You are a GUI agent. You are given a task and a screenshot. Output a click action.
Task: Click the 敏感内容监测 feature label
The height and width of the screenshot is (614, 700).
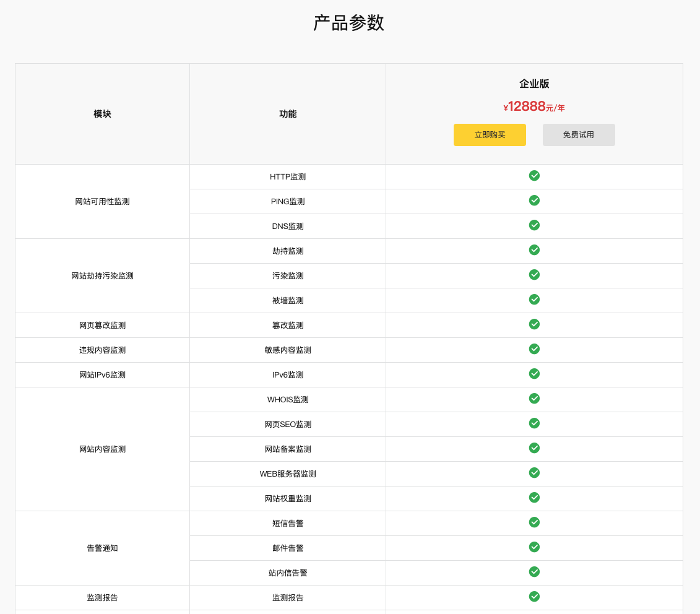coord(288,350)
